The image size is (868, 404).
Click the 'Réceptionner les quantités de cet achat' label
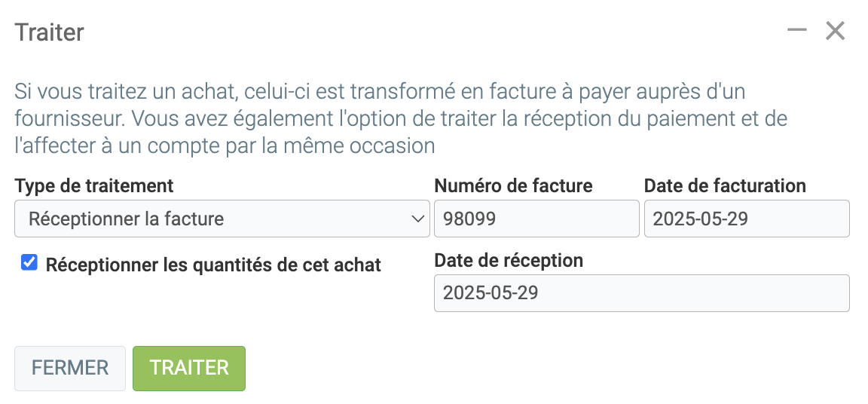tap(213, 265)
